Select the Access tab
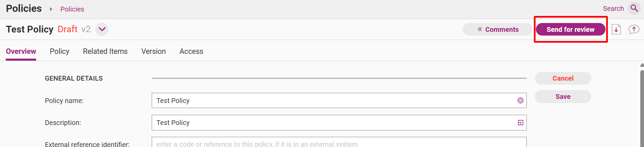Screen dimensions: 644x147 click(x=191, y=51)
